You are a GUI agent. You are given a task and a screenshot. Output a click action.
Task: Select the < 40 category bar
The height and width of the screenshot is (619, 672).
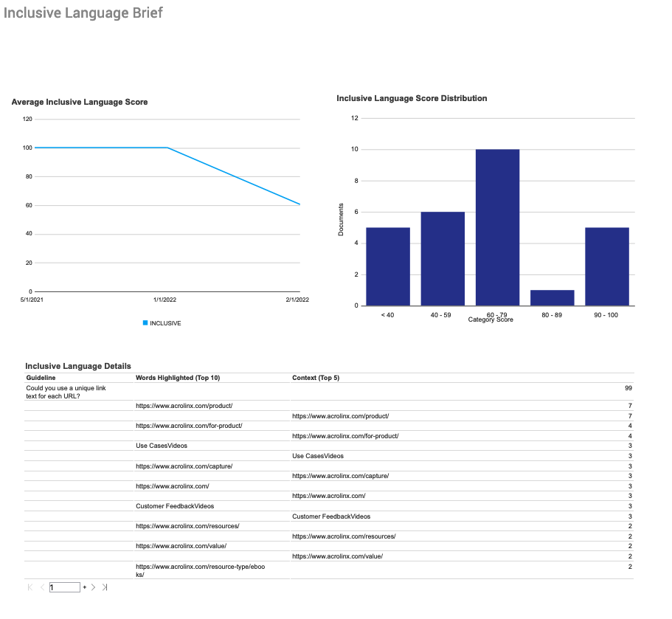(387, 266)
